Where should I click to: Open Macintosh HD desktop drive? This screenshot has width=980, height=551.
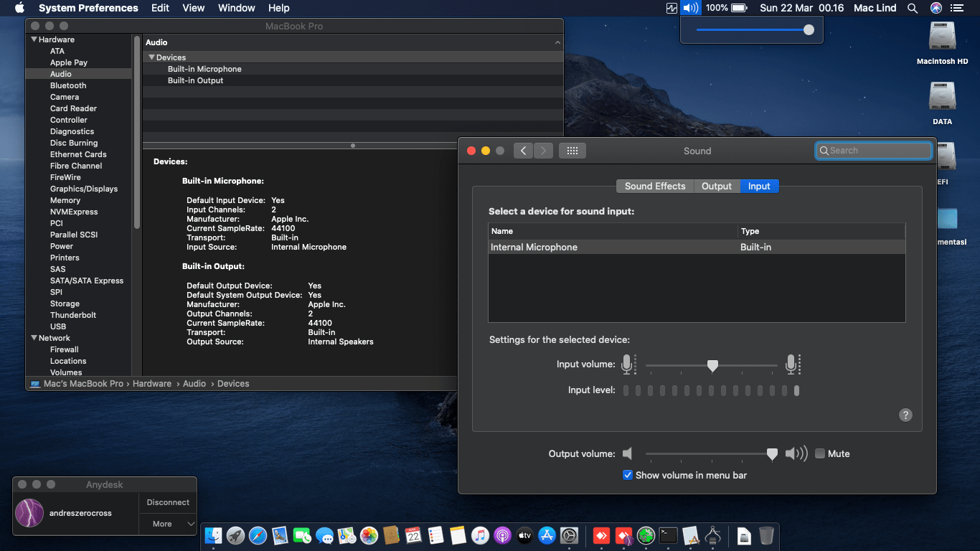point(942,42)
